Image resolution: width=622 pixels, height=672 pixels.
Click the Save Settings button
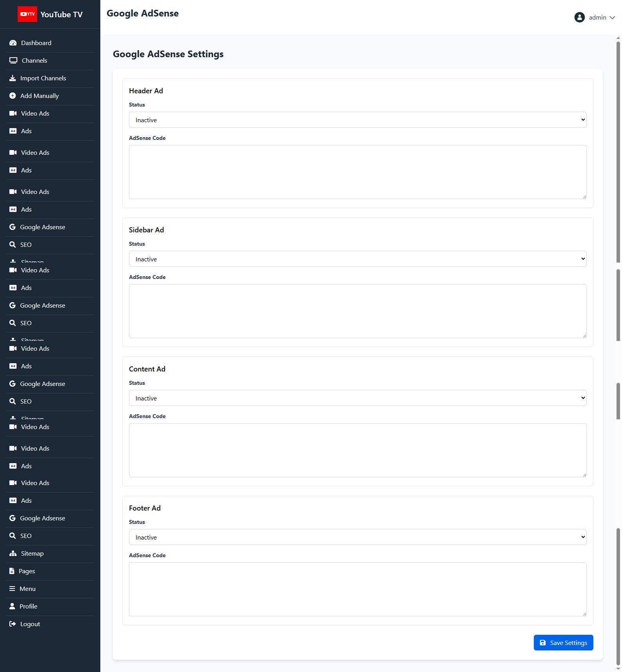[x=563, y=643]
